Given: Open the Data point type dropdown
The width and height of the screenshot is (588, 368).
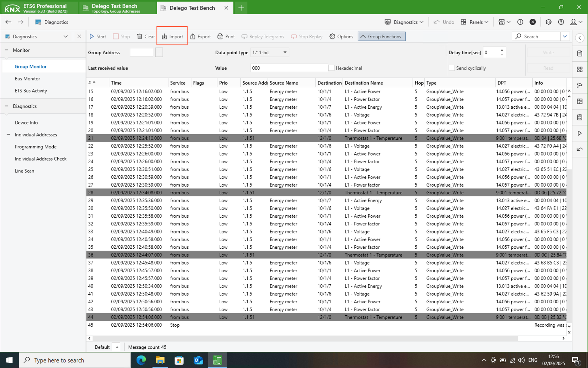Looking at the screenshot, I should (270, 52).
